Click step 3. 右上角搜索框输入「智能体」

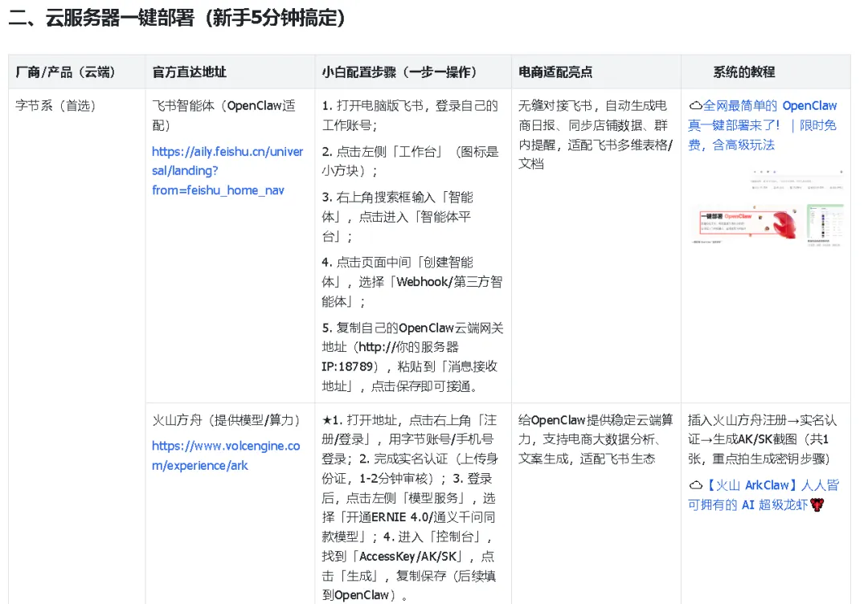398,217
